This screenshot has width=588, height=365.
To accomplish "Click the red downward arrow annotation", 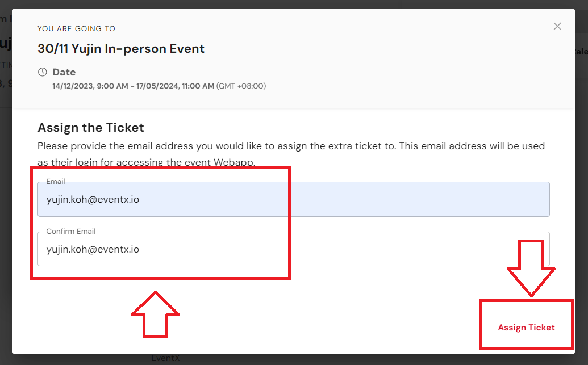I will point(531,268).
